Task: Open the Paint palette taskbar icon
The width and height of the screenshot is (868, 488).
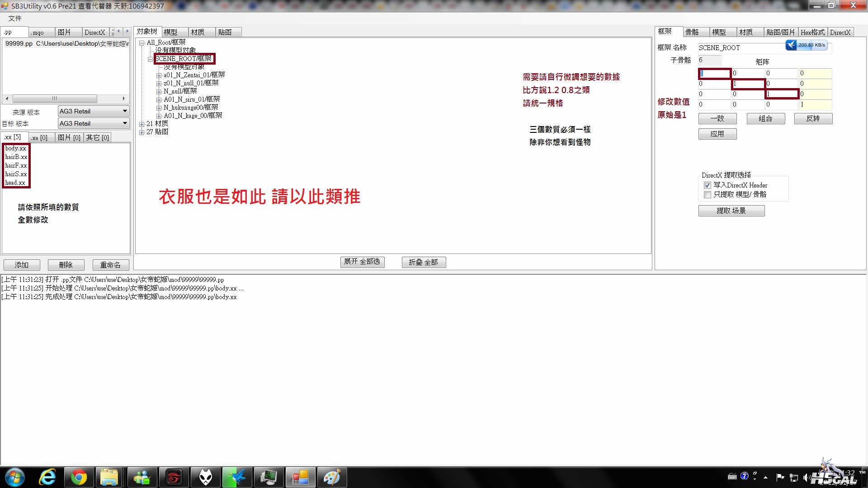Action: (x=332, y=477)
